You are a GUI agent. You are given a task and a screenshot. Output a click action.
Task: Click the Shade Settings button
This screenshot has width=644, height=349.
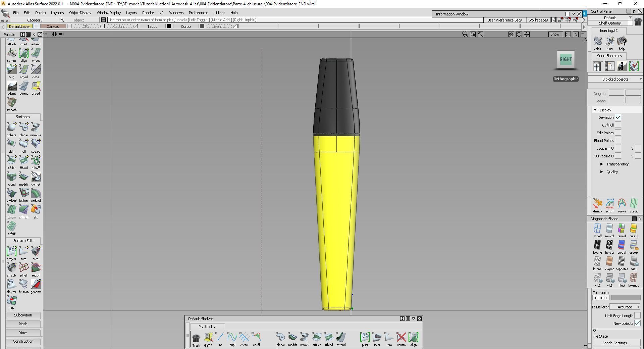coord(616,343)
